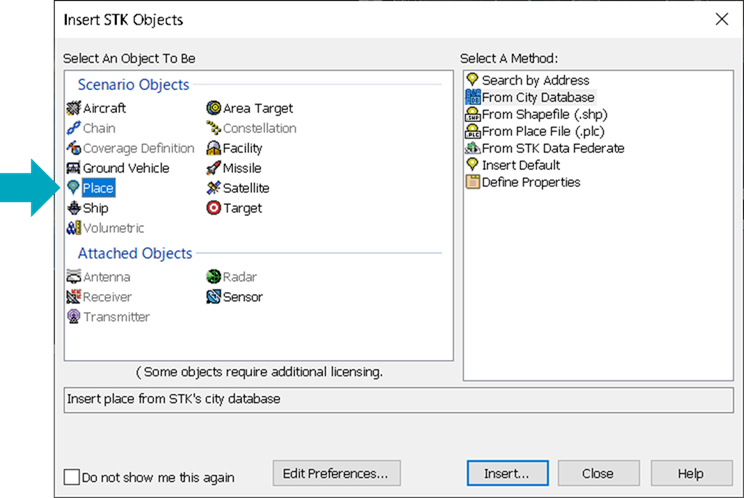The height and width of the screenshot is (498, 744).
Task: Click the Coverage Definition icon
Action: (x=74, y=148)
